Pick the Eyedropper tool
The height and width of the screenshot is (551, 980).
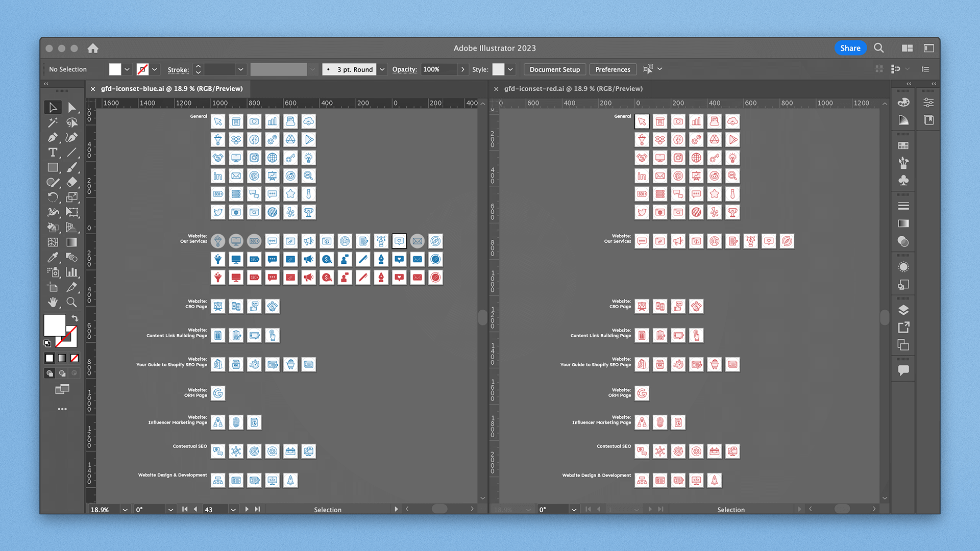tap(53, 258)
